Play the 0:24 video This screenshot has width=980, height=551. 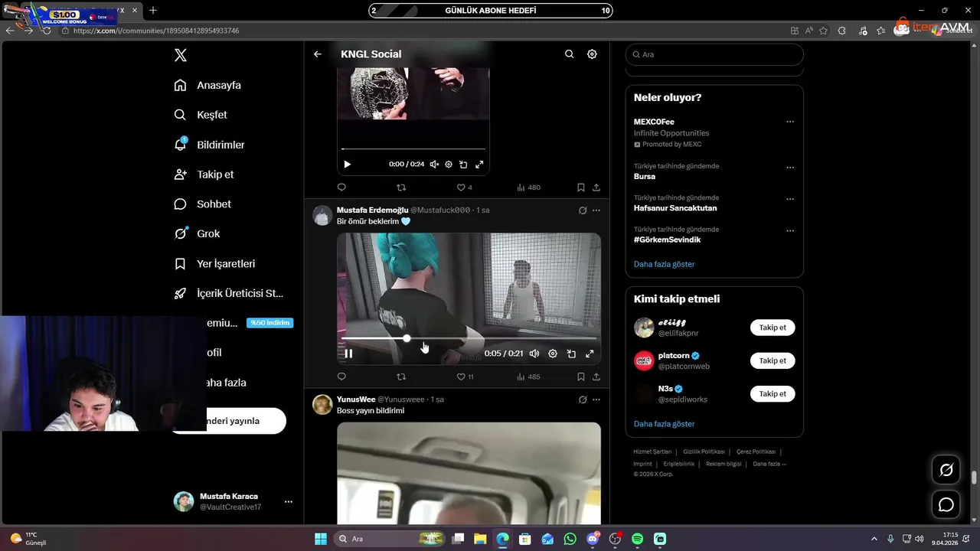[348, 165]
